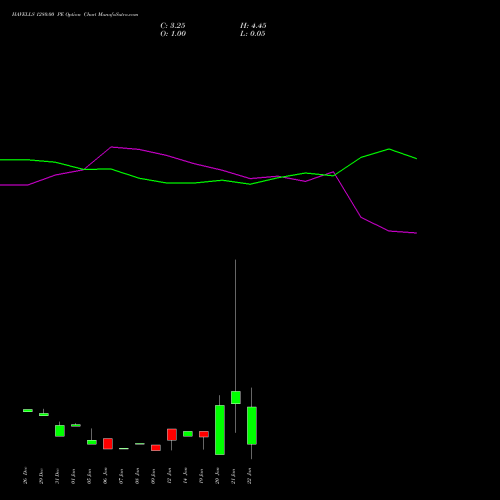This screenshot has height=500, width=500.
Task: Click the 01 Jan date label
Action: pos(73,476)
